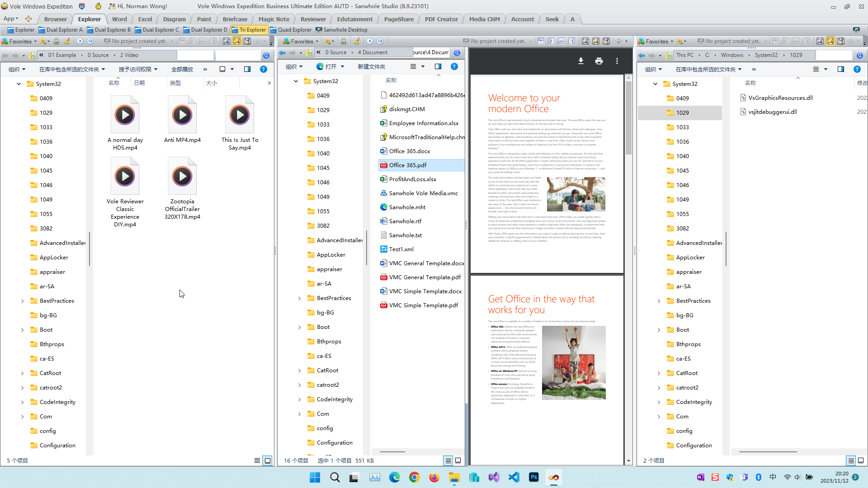Click the search icon in the left explorer pane
This screenshot has width=868, height=488.
tap(266, 56)
